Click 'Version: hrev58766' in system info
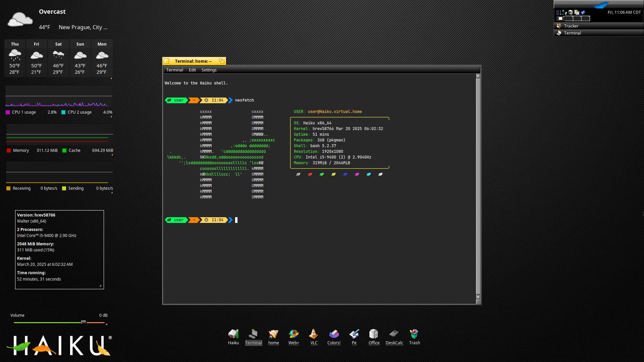Viewport: 644px width, 362px height. click(x=36, y=215)
